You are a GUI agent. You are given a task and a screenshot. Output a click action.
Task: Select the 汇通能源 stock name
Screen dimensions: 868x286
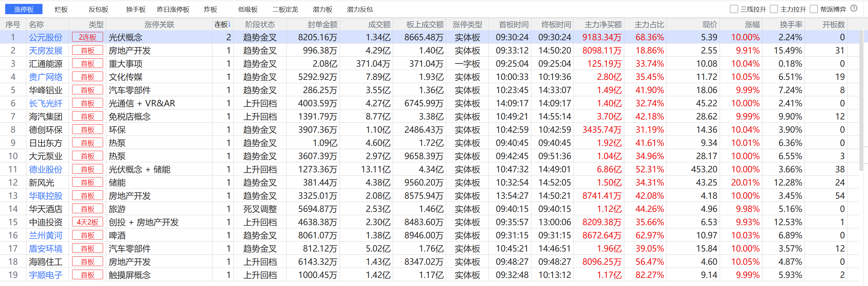coord(45,63)
